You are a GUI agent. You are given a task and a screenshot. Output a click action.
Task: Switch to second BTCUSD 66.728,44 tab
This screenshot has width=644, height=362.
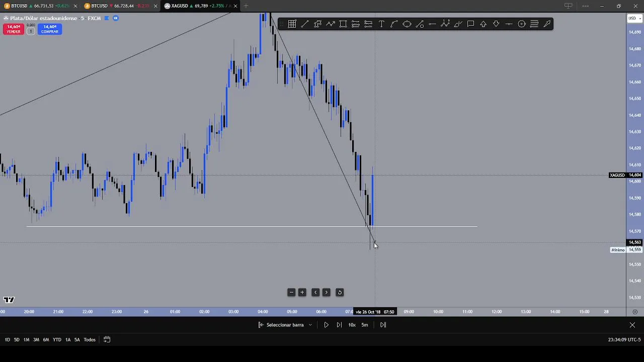pyautogui.click(x=121, y=6)
